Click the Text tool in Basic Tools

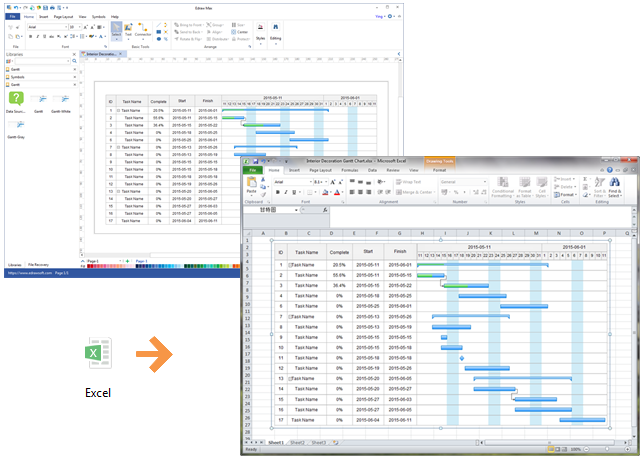[x=129, y=31]
